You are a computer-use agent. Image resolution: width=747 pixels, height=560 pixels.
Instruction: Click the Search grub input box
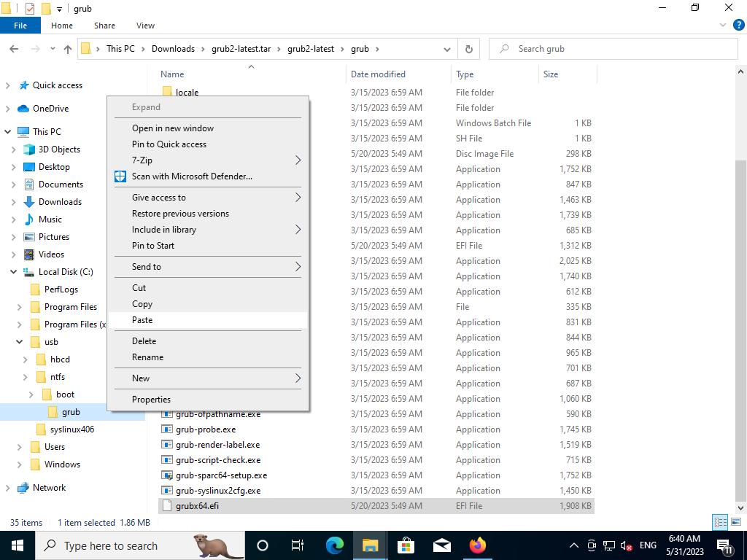[620, 49]
